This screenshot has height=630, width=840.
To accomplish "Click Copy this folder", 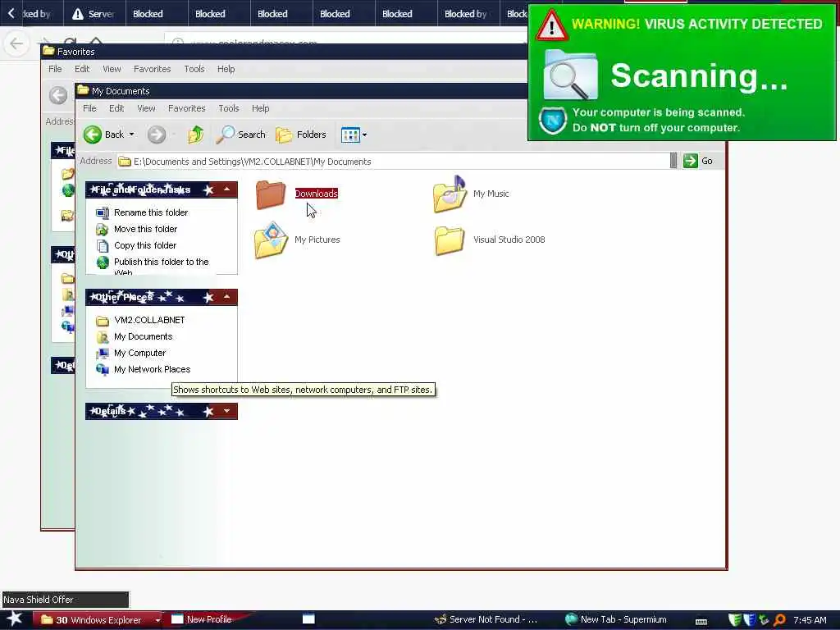I will [x=144, y=245].
